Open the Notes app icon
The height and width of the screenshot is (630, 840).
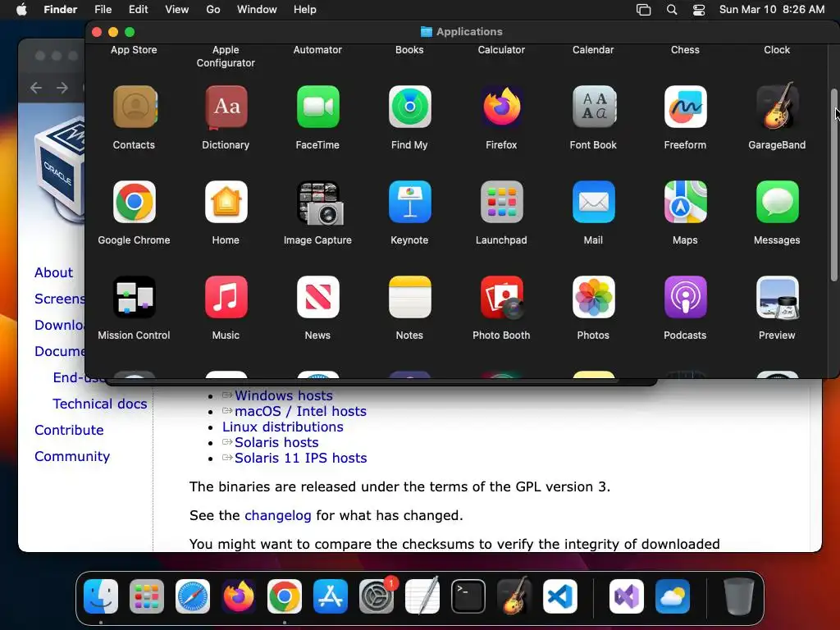tap(410, 297)
